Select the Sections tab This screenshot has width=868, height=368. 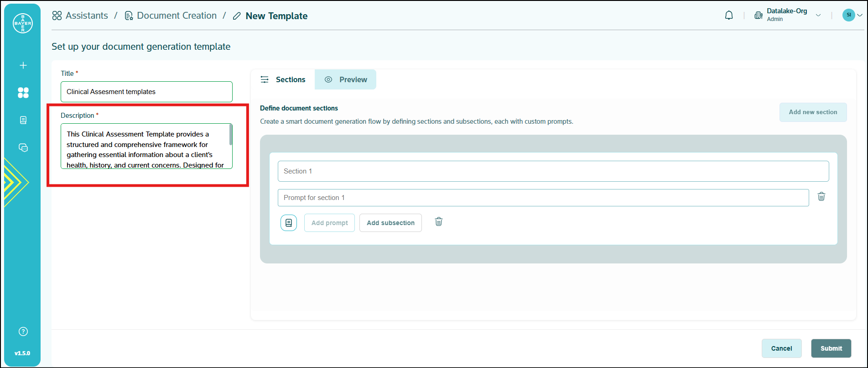(283, 79)
